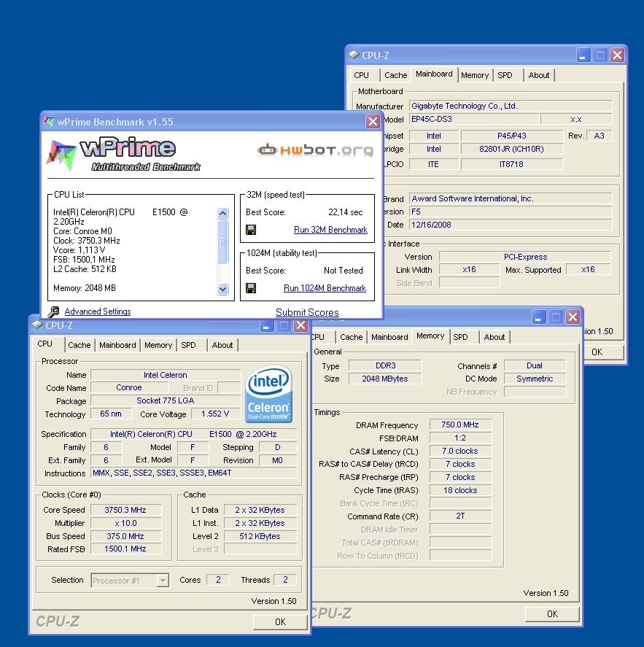The image size is (644, 647).
Task: Run the 32M Benchmark
Action: 330,230
